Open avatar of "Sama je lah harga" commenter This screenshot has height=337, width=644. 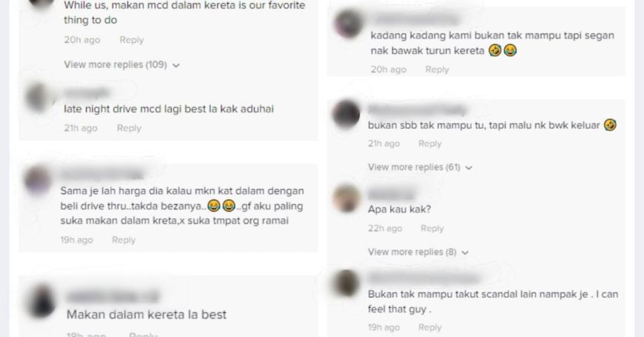coord(38,180)
